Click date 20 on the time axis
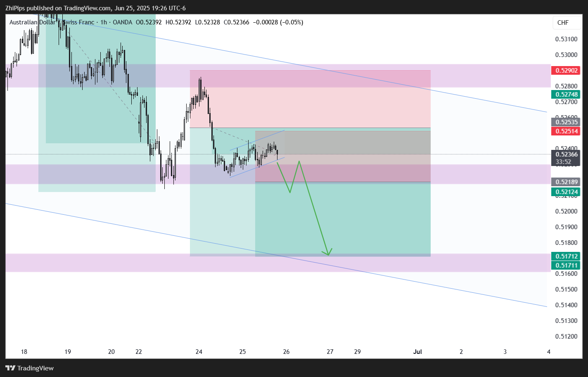Screen dimensions: 588x377 click(111, 352)
